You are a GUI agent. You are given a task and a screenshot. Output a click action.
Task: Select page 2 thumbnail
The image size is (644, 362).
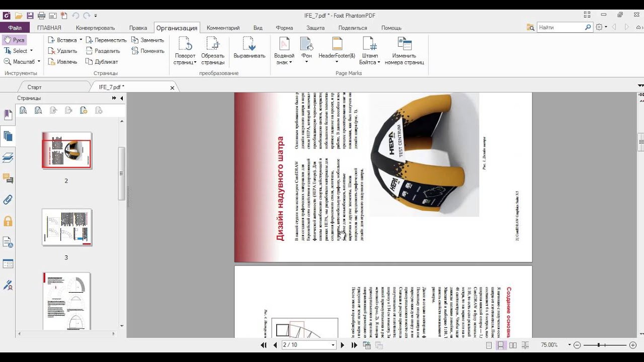click(x=67, y=150)
